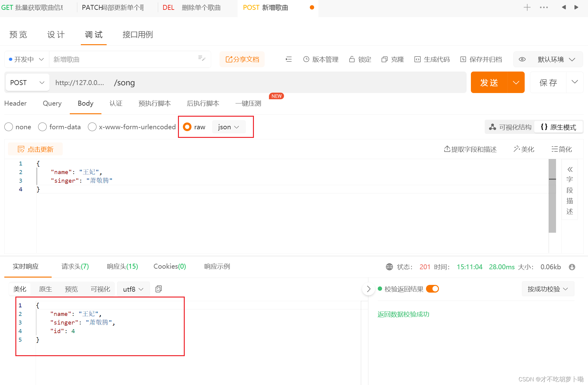This screenshot has width=588, height=385.
Task: Beautify the response using 美化
Action: [x=20, y=289]
